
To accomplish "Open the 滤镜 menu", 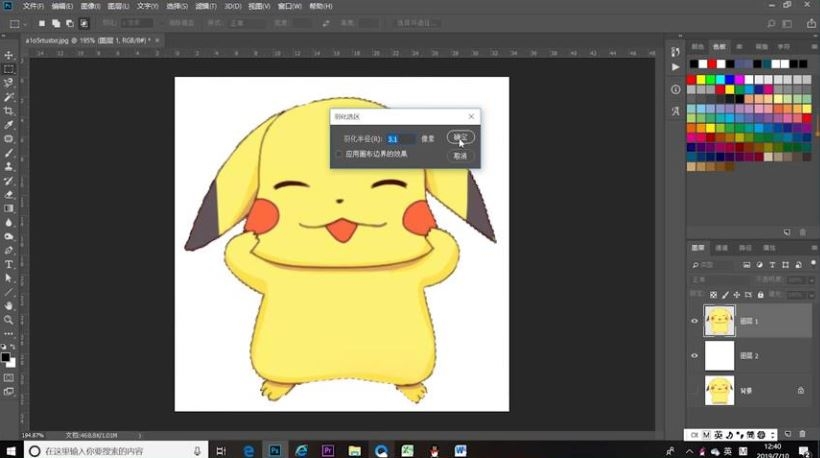I will (206, 6).
